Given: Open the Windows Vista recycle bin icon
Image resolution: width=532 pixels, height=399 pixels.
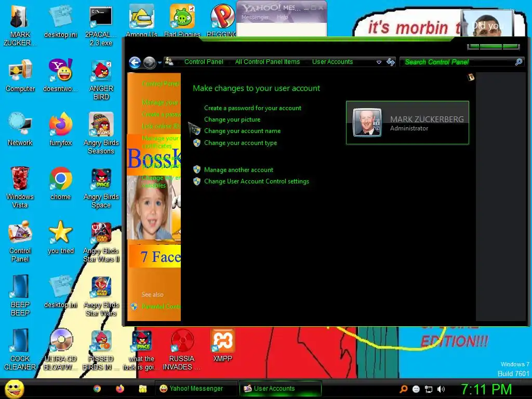Looking at the screenshot, I should pyautogui.click(x=20, y=187).
